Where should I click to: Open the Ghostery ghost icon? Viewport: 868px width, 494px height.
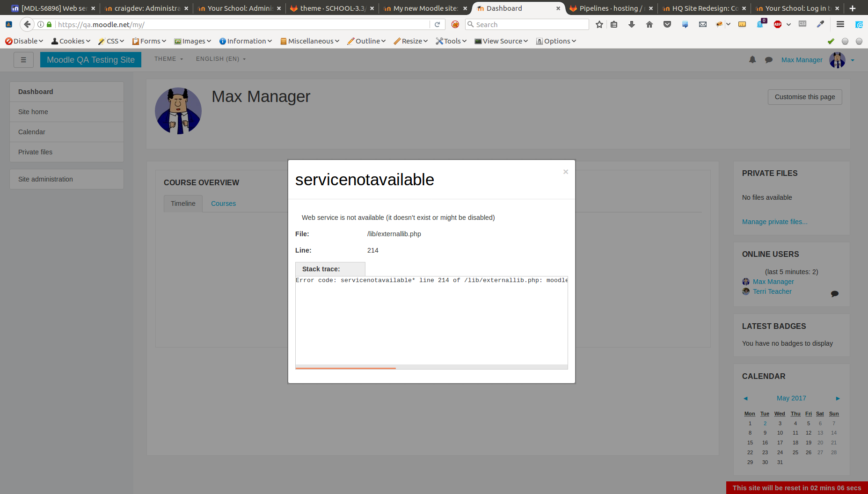pyautogui.click(x=760, y=24)
